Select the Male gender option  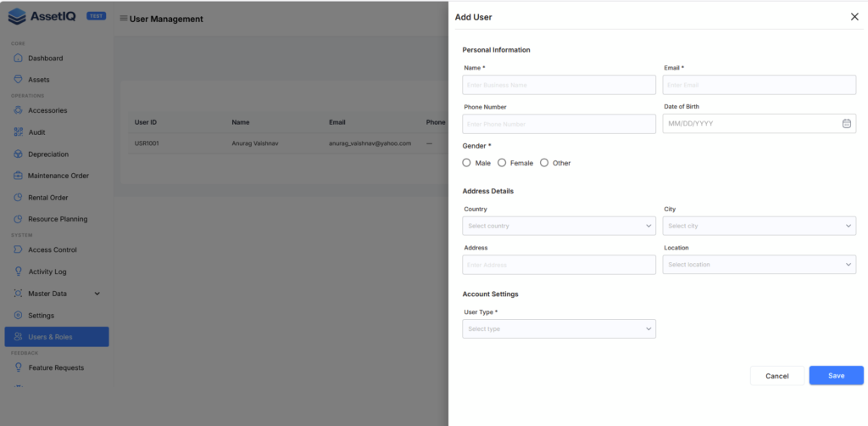467,163
